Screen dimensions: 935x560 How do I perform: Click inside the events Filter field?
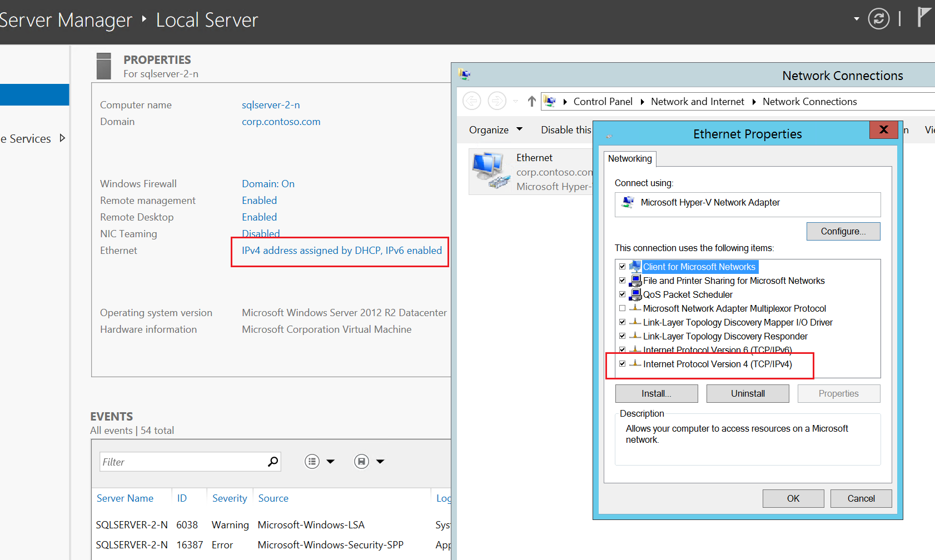pos(182,462)
